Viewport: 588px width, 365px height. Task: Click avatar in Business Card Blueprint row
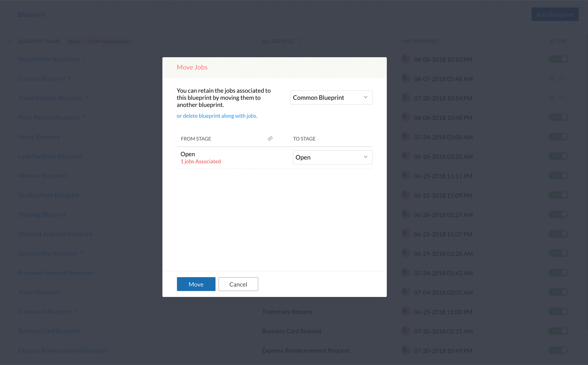[405, 331]
